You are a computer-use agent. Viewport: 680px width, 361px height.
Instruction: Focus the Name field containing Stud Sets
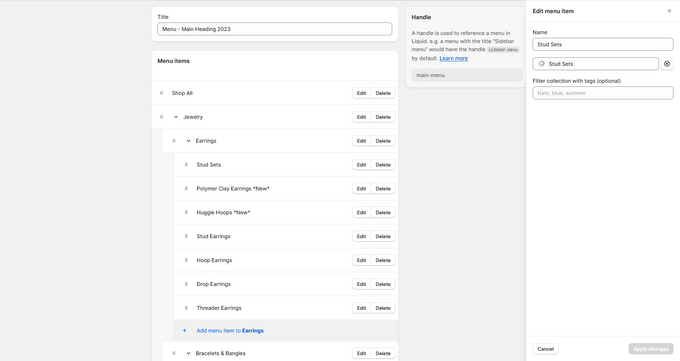[603, 44]
